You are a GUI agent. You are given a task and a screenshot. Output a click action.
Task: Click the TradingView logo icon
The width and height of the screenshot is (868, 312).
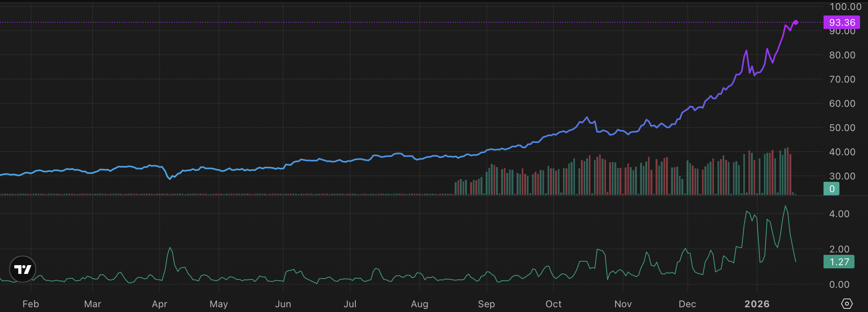[23, 269]
